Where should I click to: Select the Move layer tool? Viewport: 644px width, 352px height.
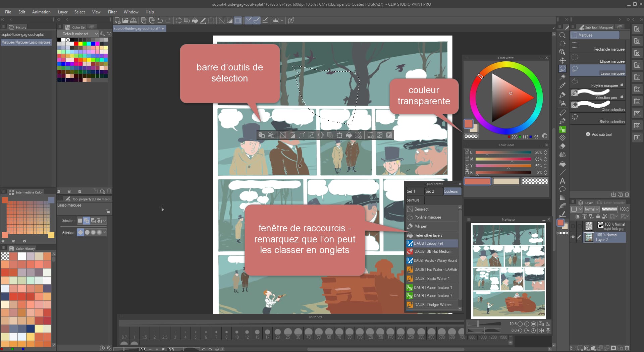pyautogui.click(x=562, y=60)
